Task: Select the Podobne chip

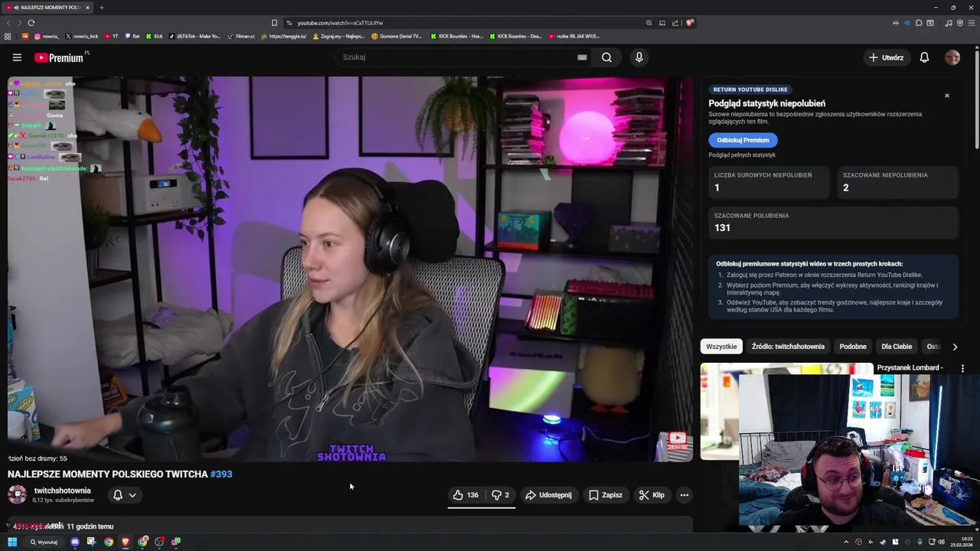Action: 853,347
